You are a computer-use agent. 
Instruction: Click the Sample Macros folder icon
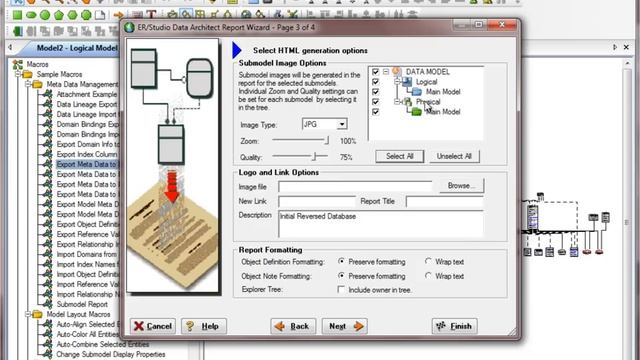tap(27, 74)
